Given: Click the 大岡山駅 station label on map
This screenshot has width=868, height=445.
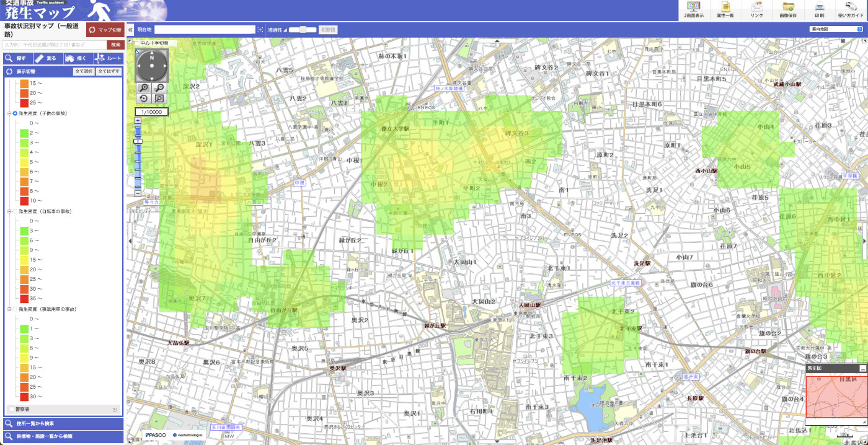Looking at the screenshot, I should coord(530,305).
